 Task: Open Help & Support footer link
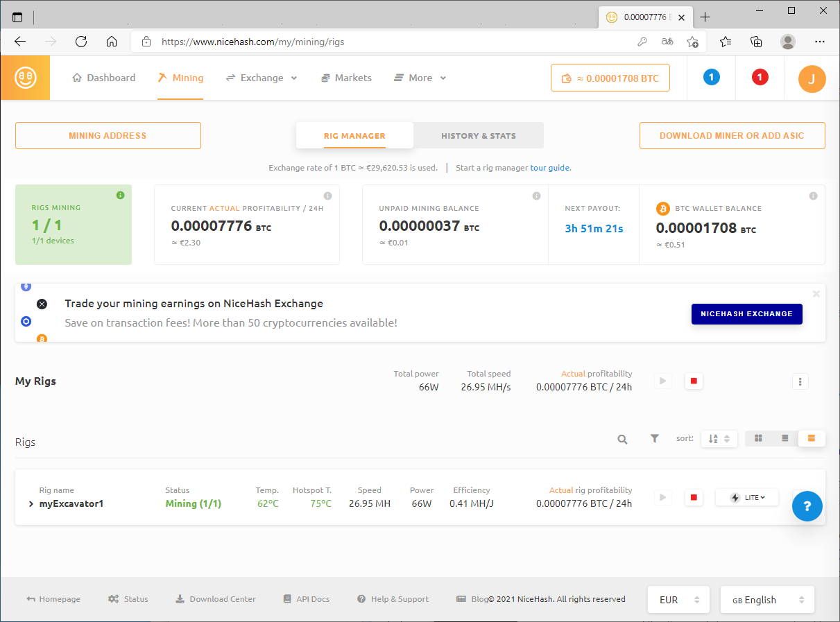coord(393,599)
